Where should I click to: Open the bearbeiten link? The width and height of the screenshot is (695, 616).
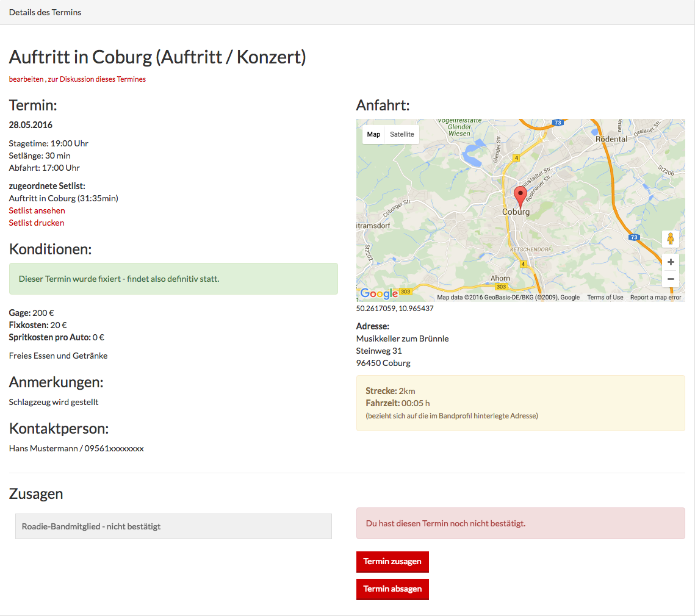click(x=26, y=79)
